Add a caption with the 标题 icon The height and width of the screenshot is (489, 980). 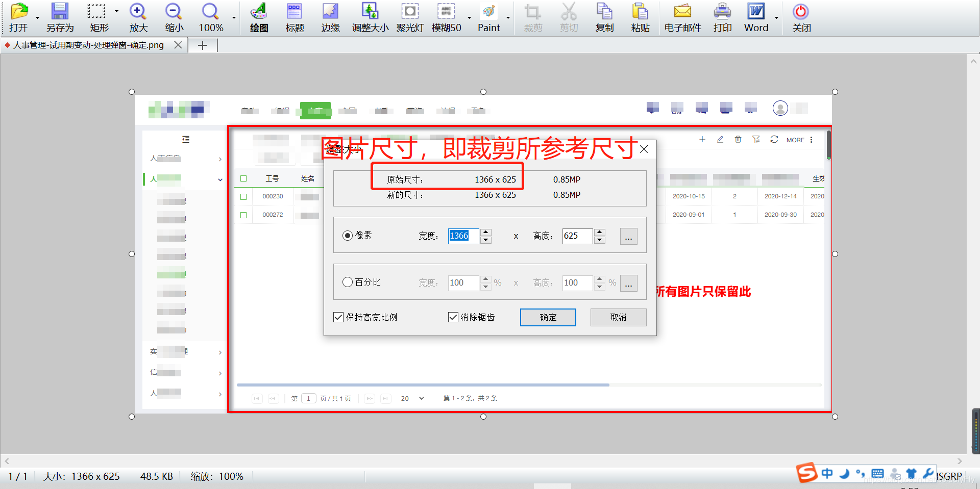pyautogui.click(x=295, y=17)
